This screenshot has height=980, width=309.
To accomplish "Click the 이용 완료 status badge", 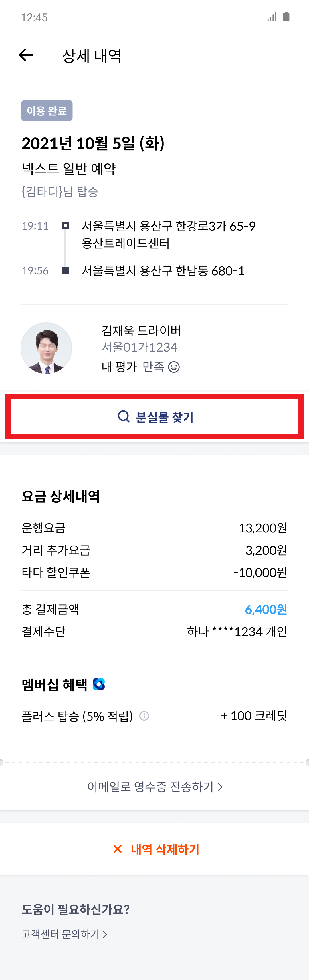I will tap(46, 111).
